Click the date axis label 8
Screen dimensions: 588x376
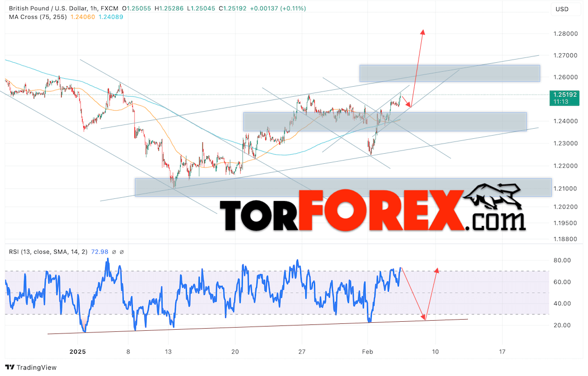point(128,352)
